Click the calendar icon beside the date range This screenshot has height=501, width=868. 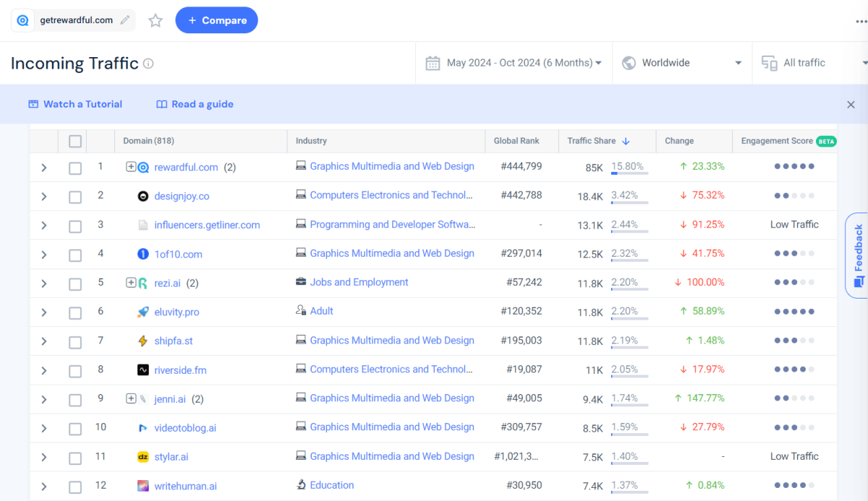click(x=433, y=63)
